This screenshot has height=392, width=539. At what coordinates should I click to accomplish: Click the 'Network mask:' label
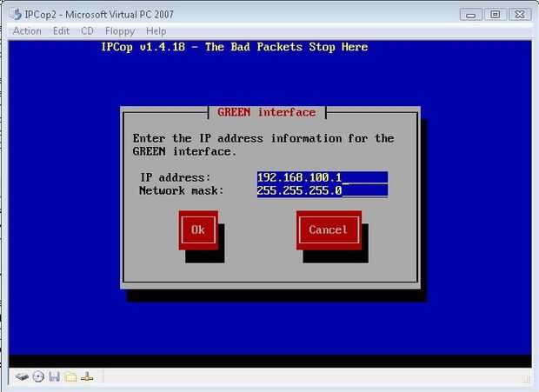pos(182,190)
